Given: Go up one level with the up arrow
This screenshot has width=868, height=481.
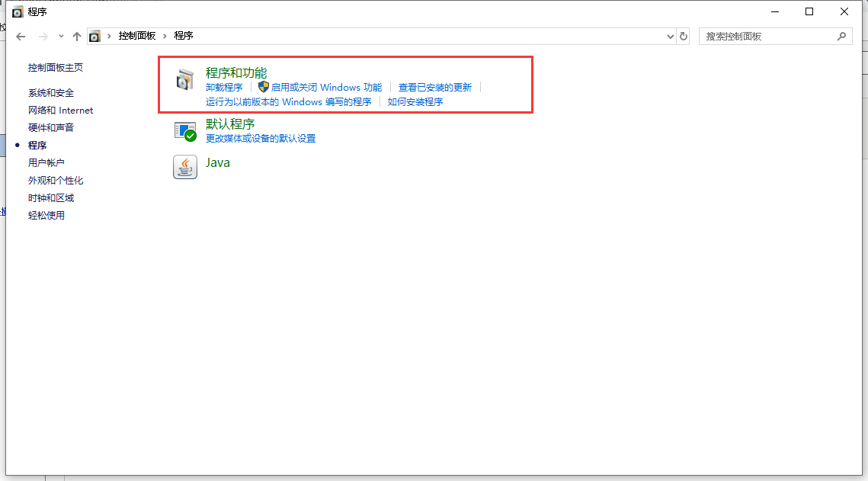Looking at the screenshot, I should 77,37.
